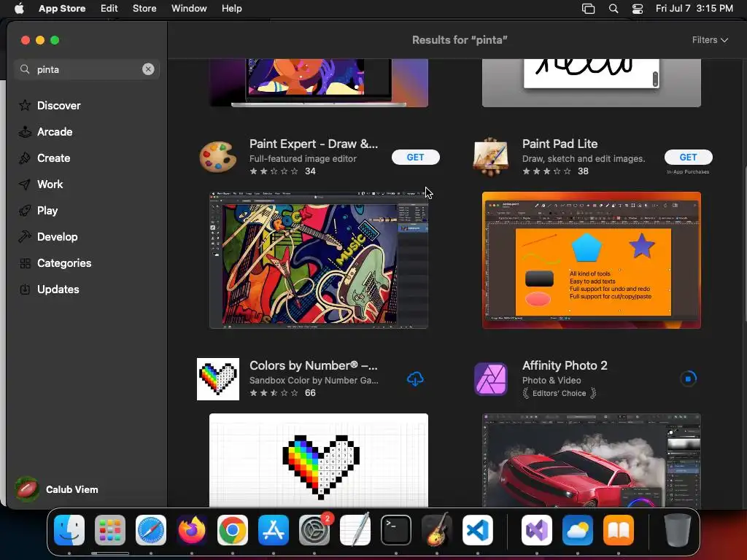Open the Edit menu

tap(109, 9)
